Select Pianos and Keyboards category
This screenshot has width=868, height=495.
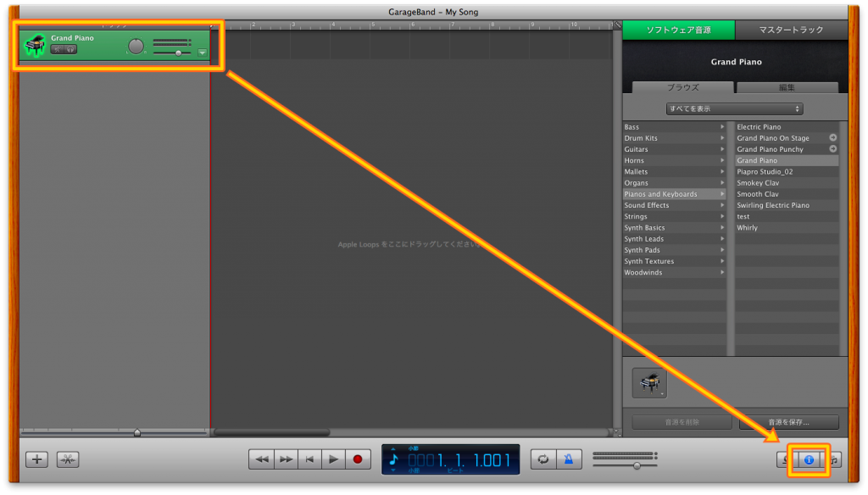[x=674, y=194]
